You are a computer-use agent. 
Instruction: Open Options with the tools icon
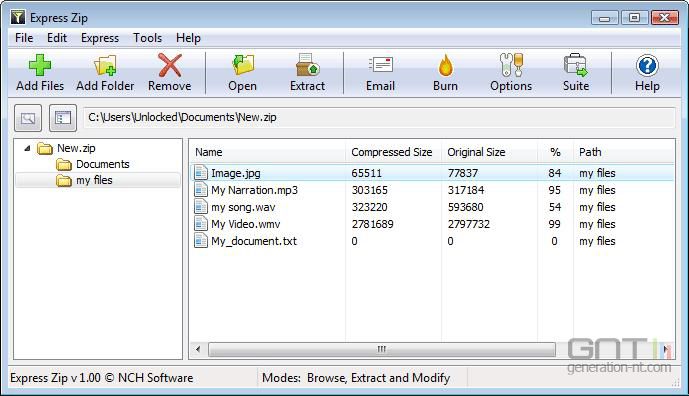[511, 65]
